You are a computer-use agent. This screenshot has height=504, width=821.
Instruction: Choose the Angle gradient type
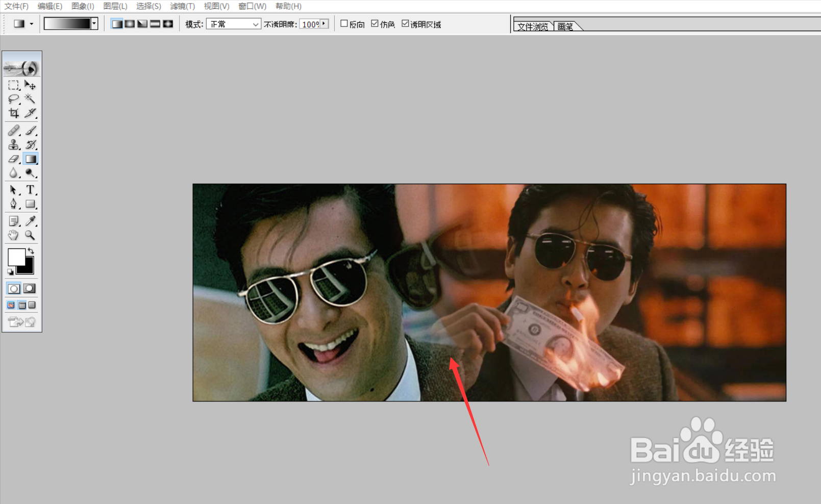pyautogui.click(x=142, y=24)
